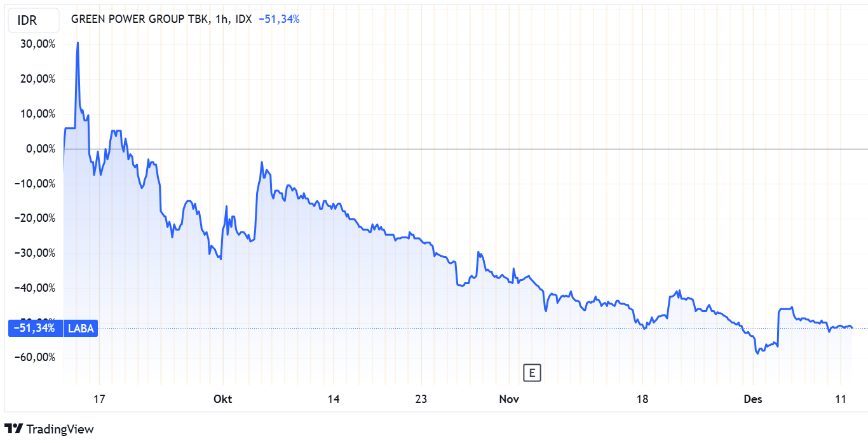Click the IDR currency button

click(34, 20)
